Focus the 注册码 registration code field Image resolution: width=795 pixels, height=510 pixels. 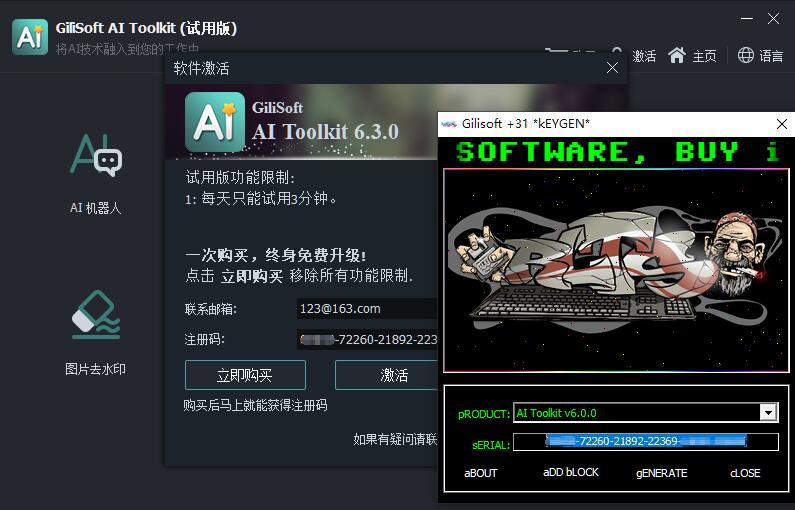pos(367,339)
